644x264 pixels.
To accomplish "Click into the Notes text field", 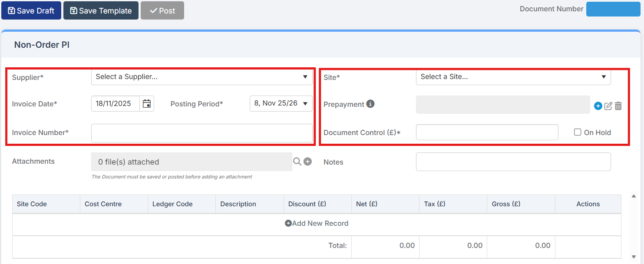I will pyautogui.click(x=513, y=162).
